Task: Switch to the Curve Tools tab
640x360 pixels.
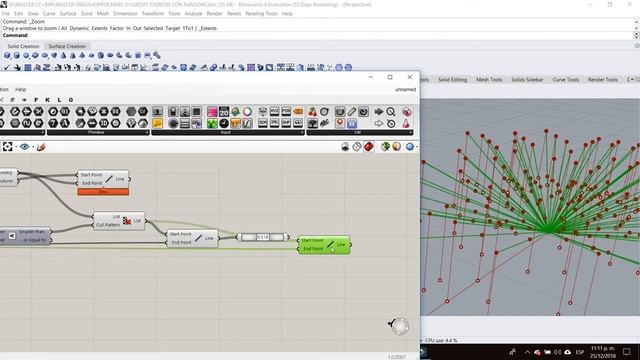Action: pos(566,80)
